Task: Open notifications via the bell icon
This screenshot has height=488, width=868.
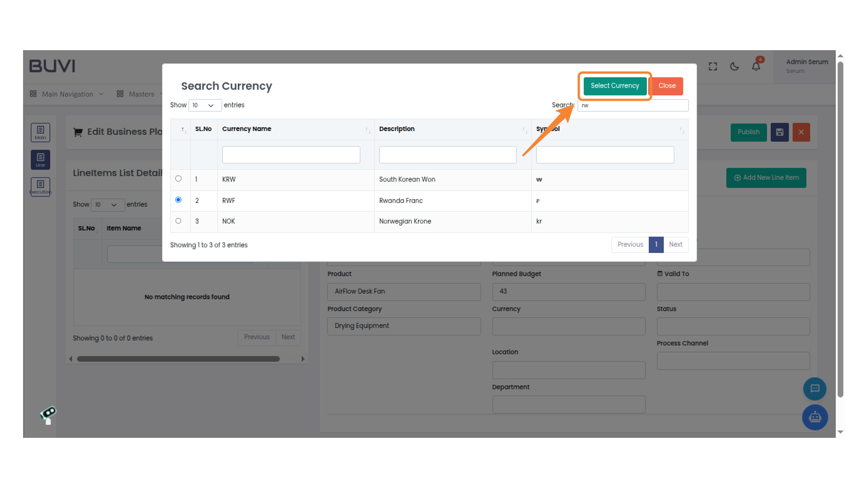Action: [755, 66]
